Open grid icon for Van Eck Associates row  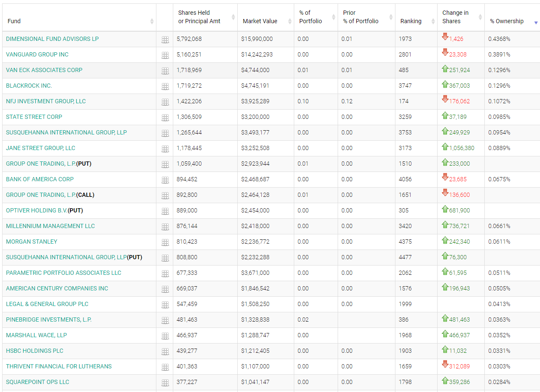click(x=165, y=71)
